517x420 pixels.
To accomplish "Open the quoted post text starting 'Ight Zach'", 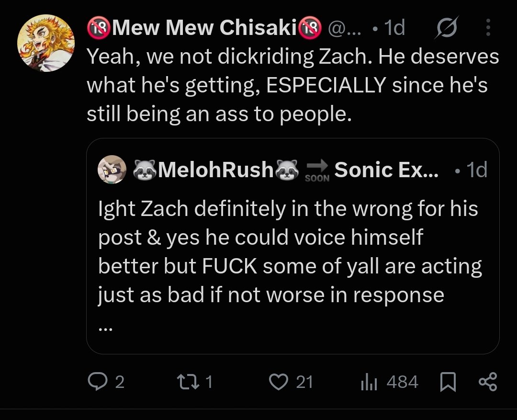I will (290, 251).
